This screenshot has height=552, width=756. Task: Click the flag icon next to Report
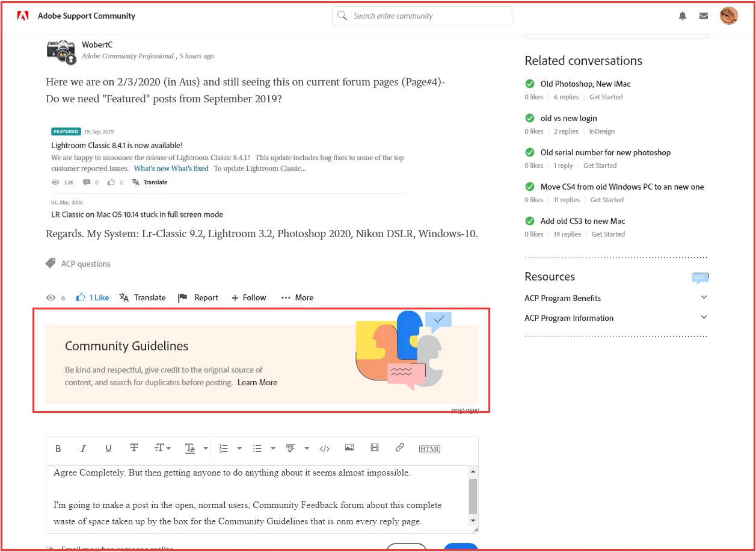[x=183, y=297]
